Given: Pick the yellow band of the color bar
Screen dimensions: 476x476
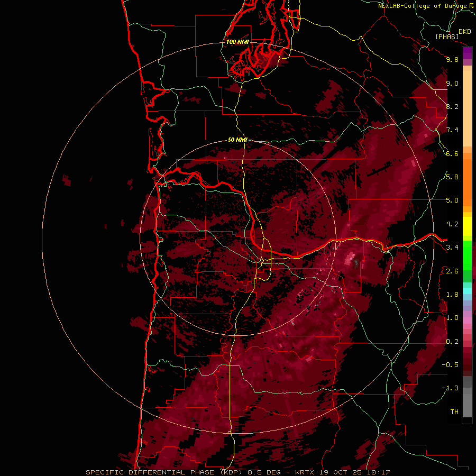Looking at the screenshot, I should click(x=467, y=226).
